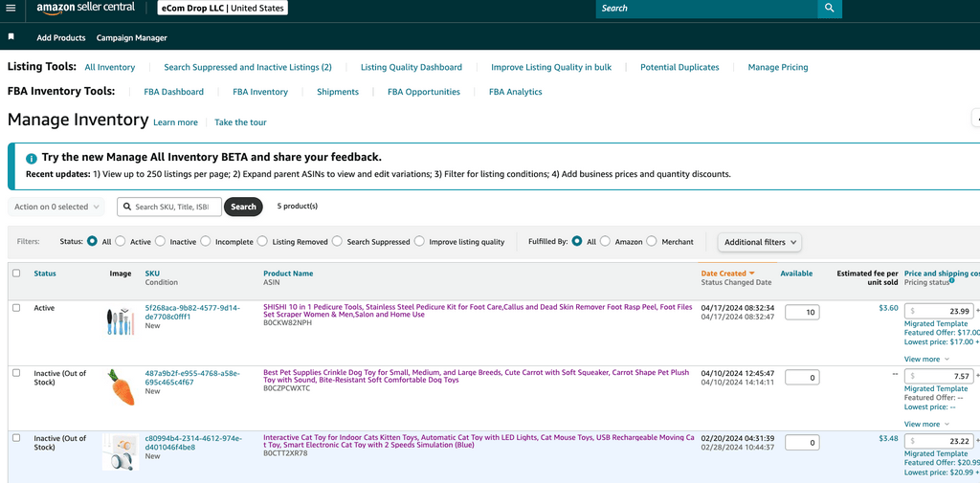This screenshot has height=483, width=980.
Task: Click magnifier icon in SKU search box
Action: point(127,207)
